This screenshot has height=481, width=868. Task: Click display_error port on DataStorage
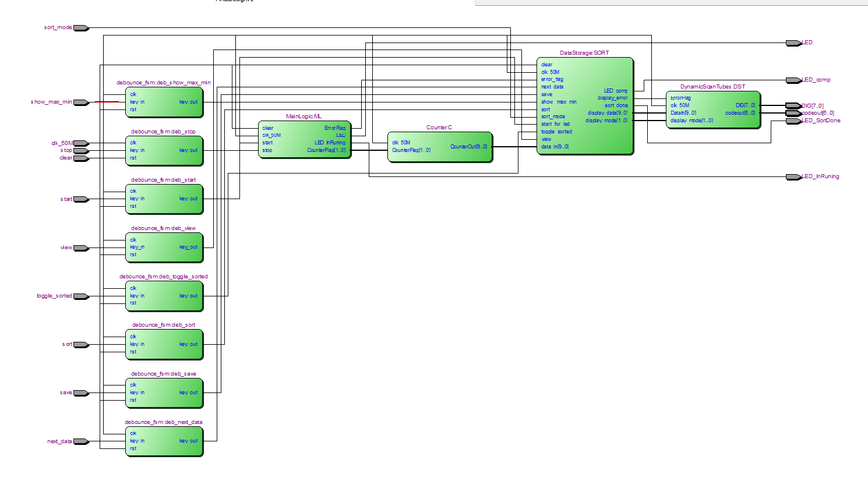tap(613, 98)
